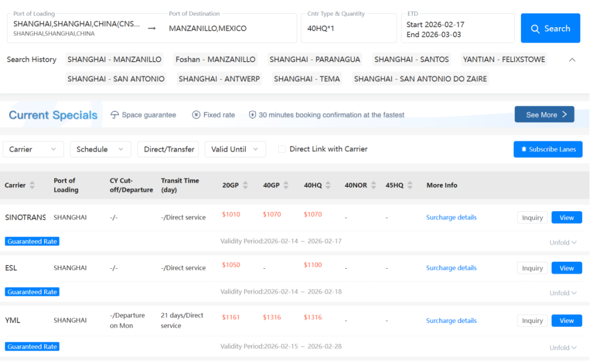
Task: Click the Space guarantee umbrella icon
Action: click(x=114, y=115)
